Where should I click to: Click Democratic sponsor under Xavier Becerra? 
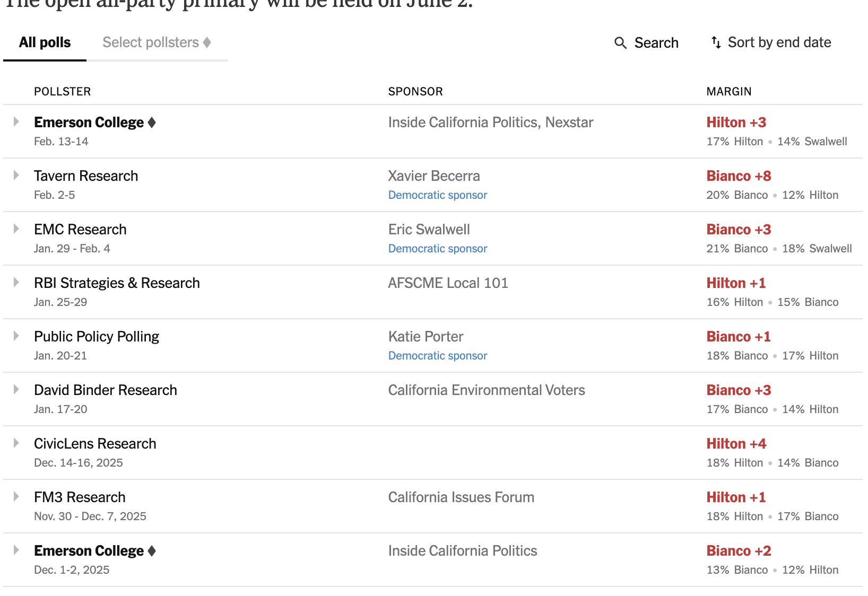point(437,195)
